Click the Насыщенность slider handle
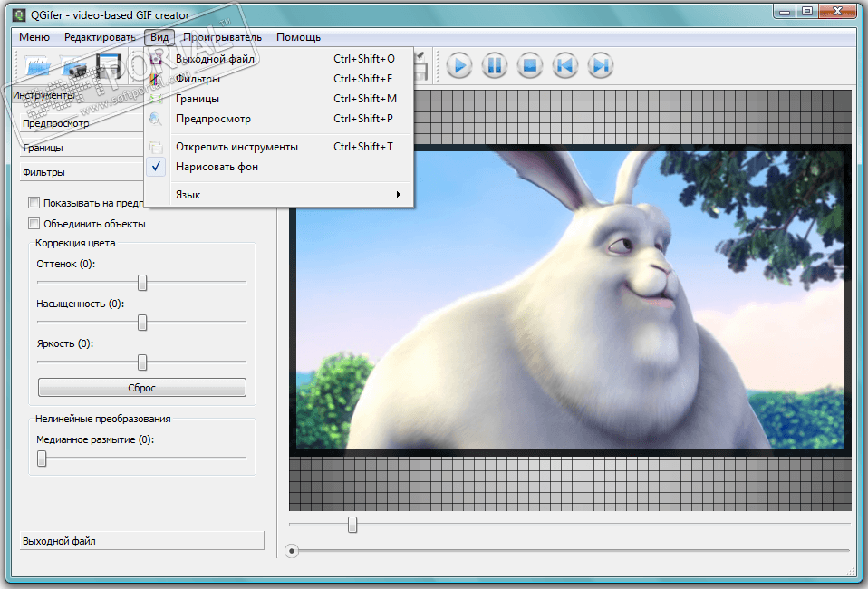 tap(142, 323)
